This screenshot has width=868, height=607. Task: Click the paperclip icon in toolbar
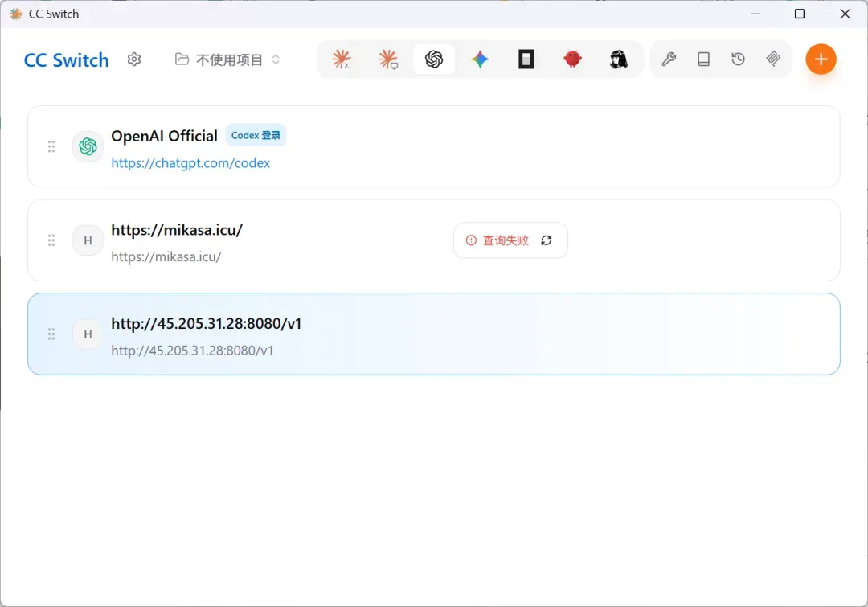[773, 59]
